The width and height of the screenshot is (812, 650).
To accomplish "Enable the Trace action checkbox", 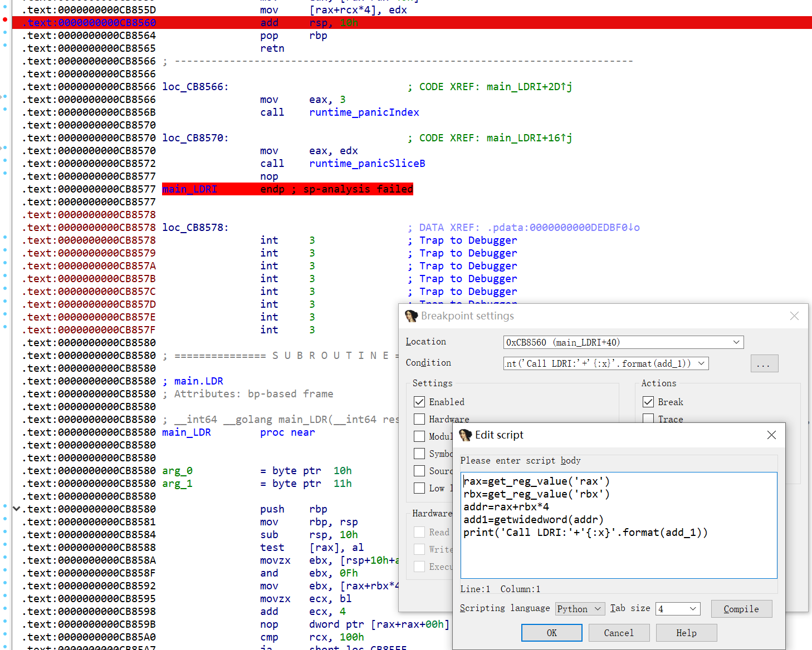I will point(648,419).
